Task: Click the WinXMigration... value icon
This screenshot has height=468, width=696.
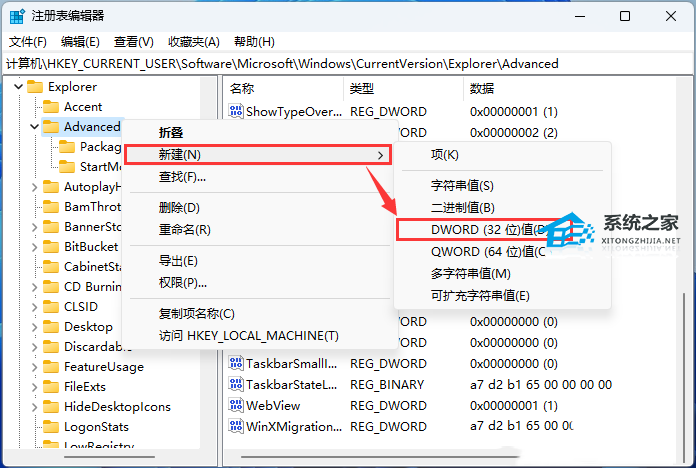Action: (x=236, y=426)
